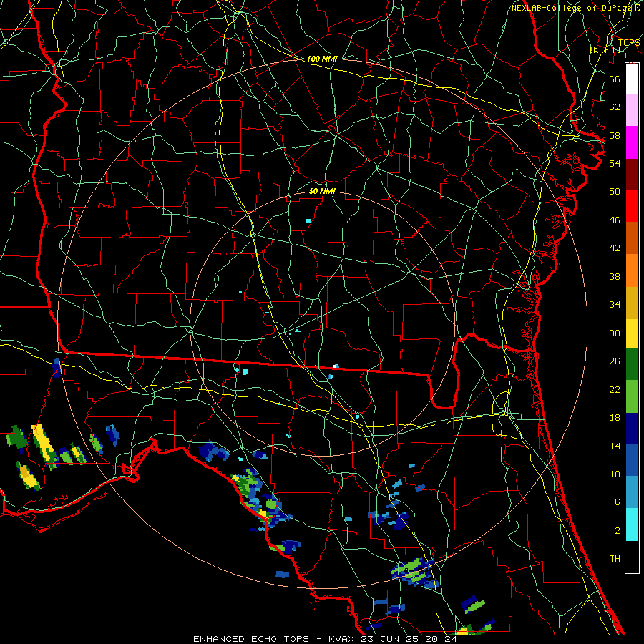
Task: Click the "34" legend value
Action: (615, 305)
